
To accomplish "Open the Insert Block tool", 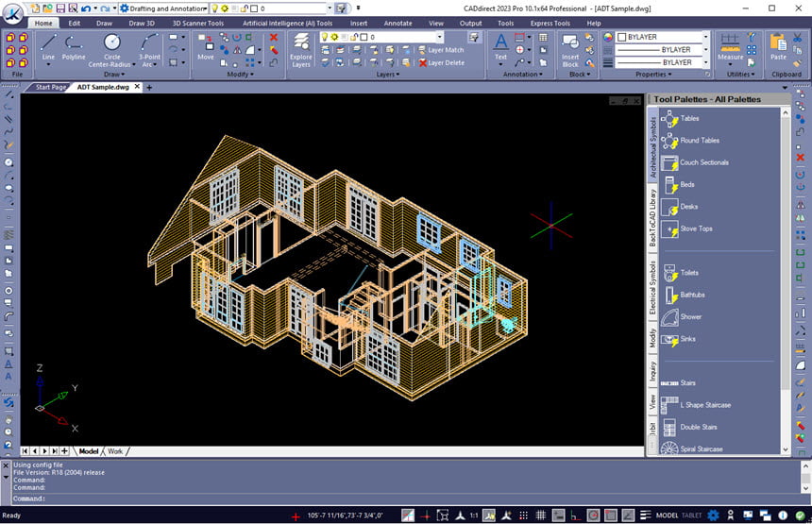I will coord(570,50).
